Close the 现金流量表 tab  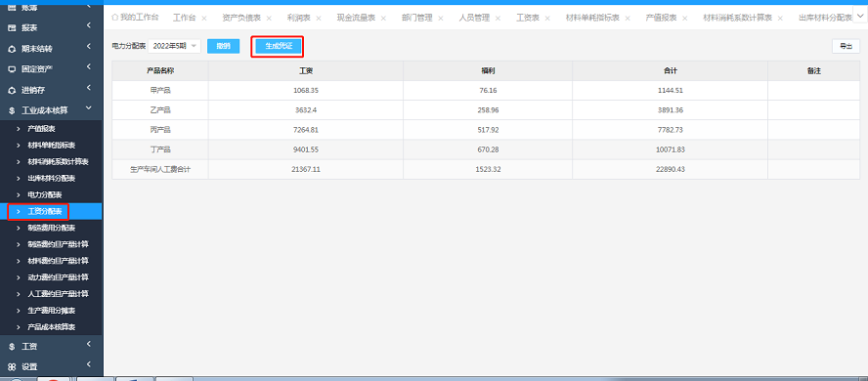point(383,19)
